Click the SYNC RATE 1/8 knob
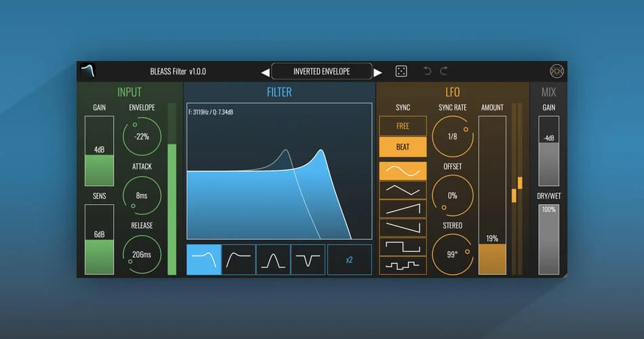The height and width of the screenshot is (339, 644). (452, 136)
